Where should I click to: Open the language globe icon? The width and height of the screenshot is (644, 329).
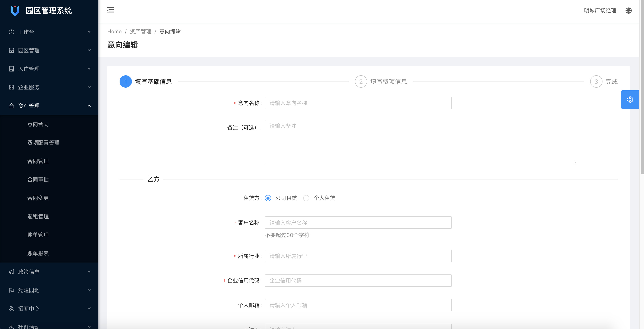628,11
